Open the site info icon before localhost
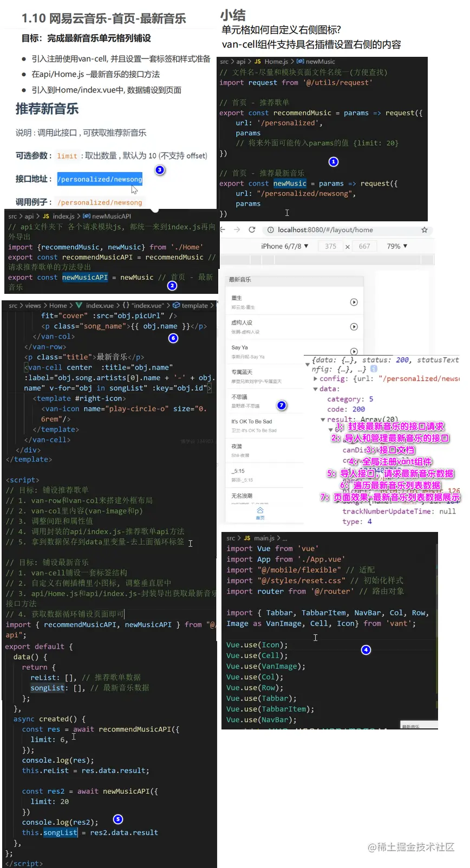 271,230
